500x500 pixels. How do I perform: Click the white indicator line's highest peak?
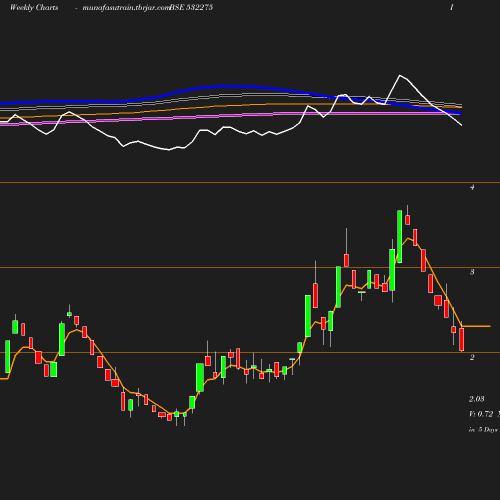coord(400,76)
